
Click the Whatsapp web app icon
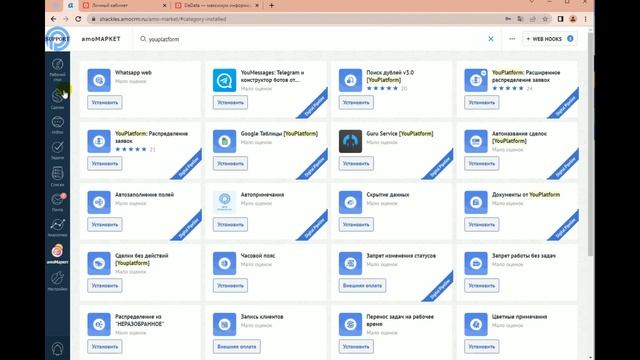click(99, 80)
